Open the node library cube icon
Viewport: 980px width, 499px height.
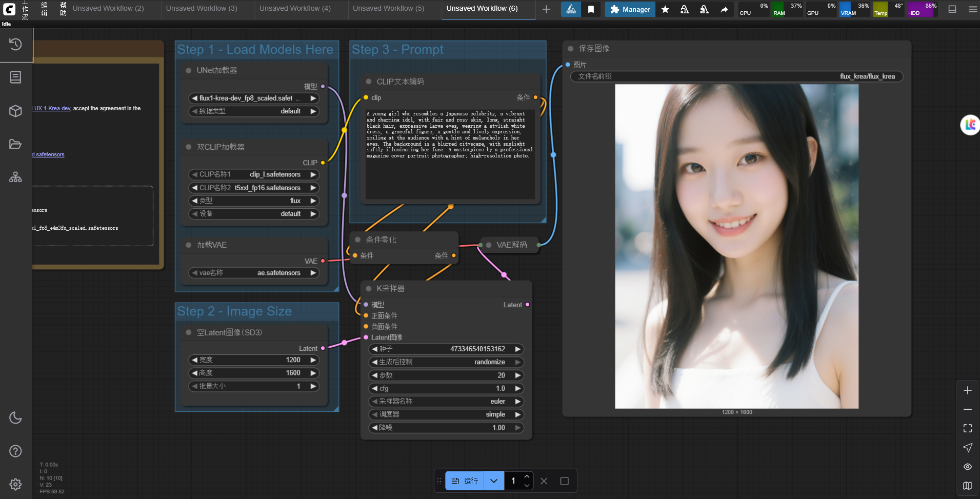15,111
